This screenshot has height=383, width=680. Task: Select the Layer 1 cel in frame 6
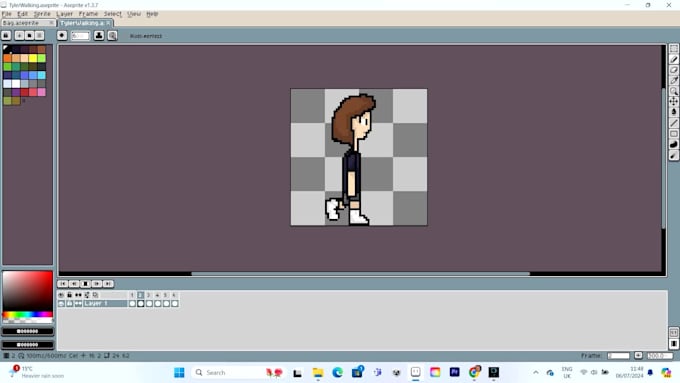coord(175,304)
